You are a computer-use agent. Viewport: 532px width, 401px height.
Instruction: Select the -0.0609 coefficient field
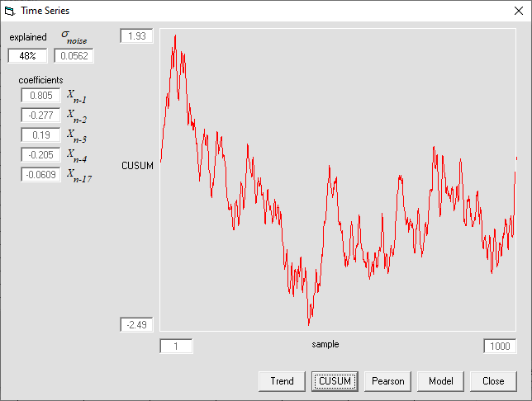click(x=41, y=175)
